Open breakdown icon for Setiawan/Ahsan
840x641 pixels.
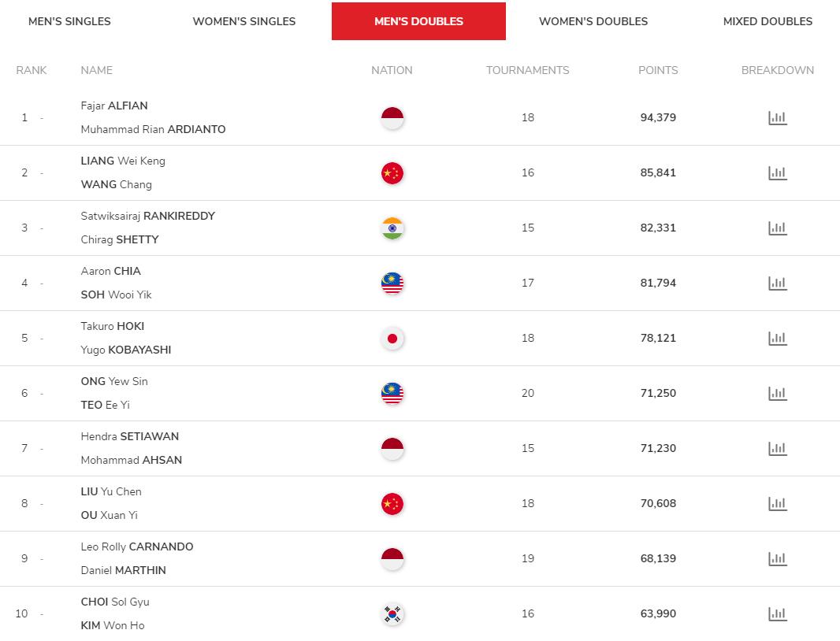777,449
